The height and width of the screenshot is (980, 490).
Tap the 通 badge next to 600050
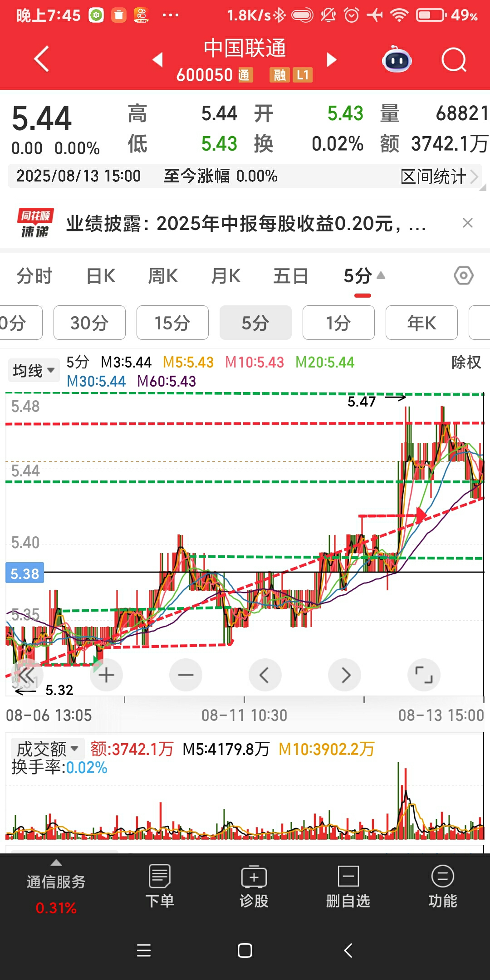(x=245, y=75)
